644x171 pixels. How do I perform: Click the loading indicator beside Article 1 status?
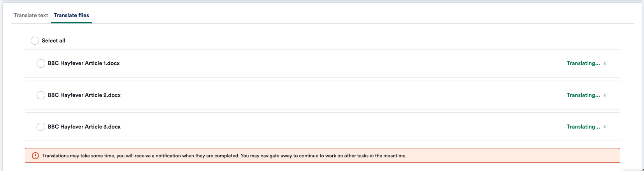[x=605, y=63]
